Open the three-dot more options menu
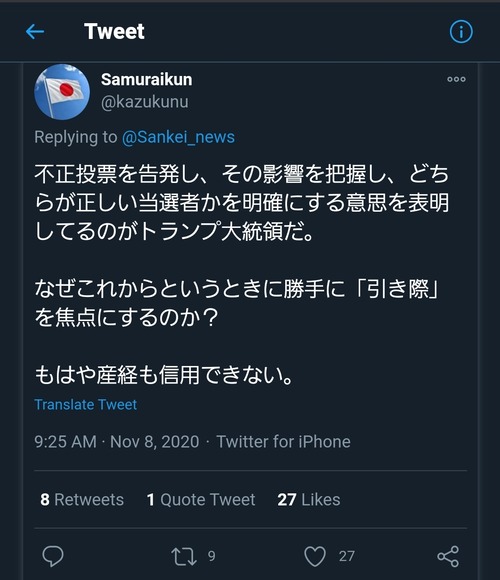Screen dimensions: 500x580 (x=456, y=79)
